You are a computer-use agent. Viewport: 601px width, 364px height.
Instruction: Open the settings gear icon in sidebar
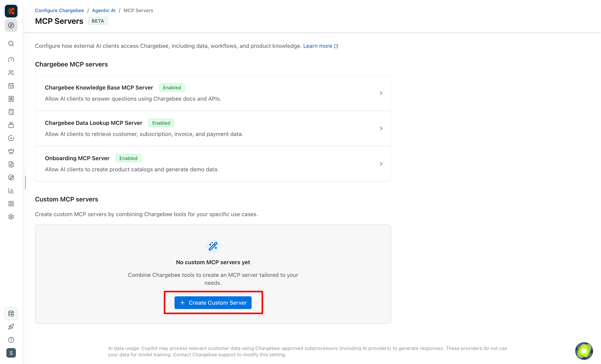tap(11, 217)
